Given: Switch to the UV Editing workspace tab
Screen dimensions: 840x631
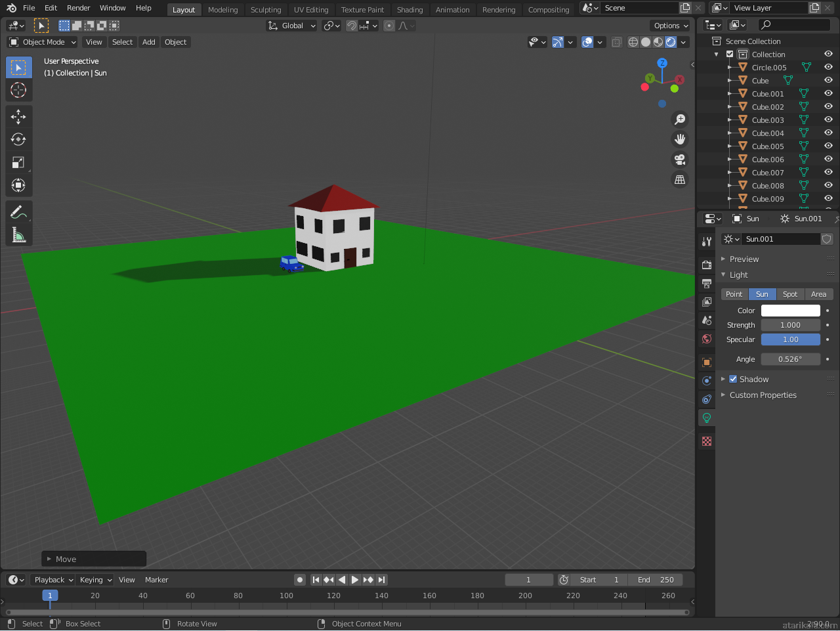Looking at the screenshot, I should (x=311, y=10).
